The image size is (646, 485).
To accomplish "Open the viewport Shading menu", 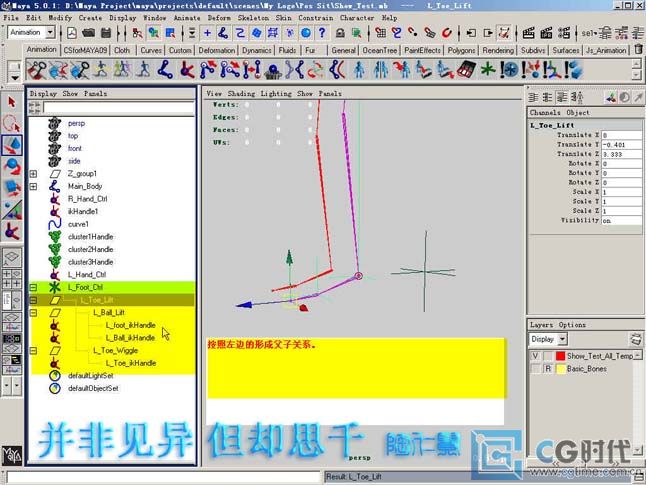I will tap(241, 94).
